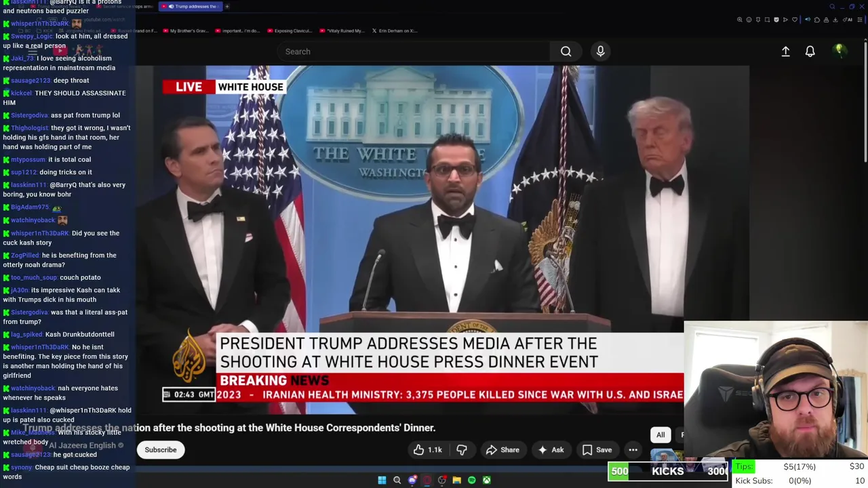Click chat username 'sup1212'
Image resolution: width=868 pixels, height=488 pixels.
(x=24, y=172)
